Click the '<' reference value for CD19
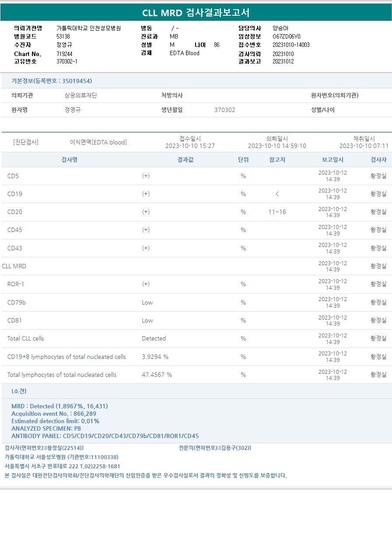The height and width of the screenshot is (544, 392). pos(277,194)
